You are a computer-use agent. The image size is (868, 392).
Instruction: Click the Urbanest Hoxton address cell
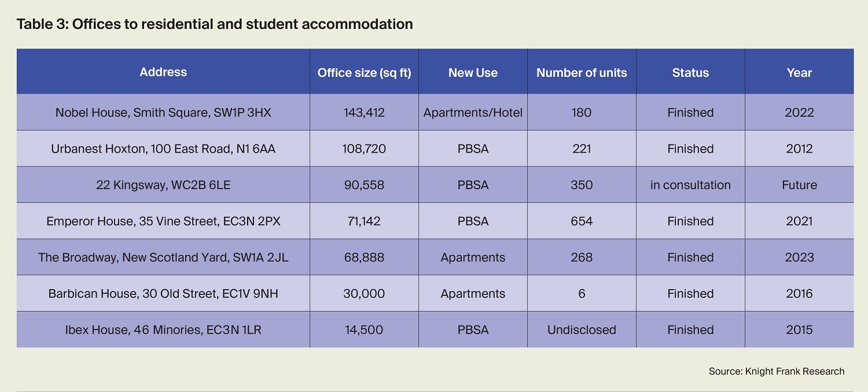[163, 149]
